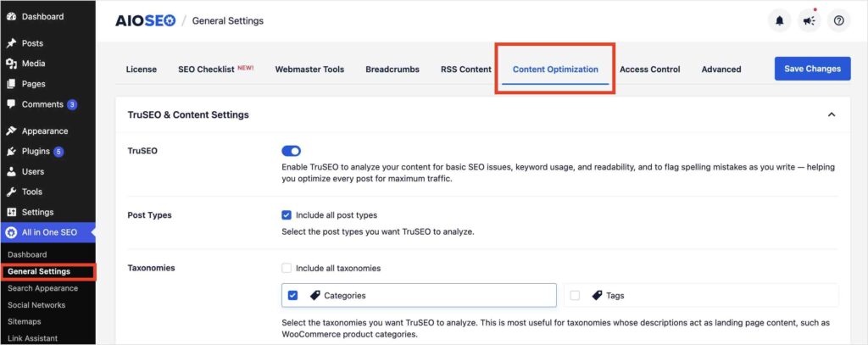
Task: Click the Post Types setting label
Action: pyautogui.click(x=149, y=214)
